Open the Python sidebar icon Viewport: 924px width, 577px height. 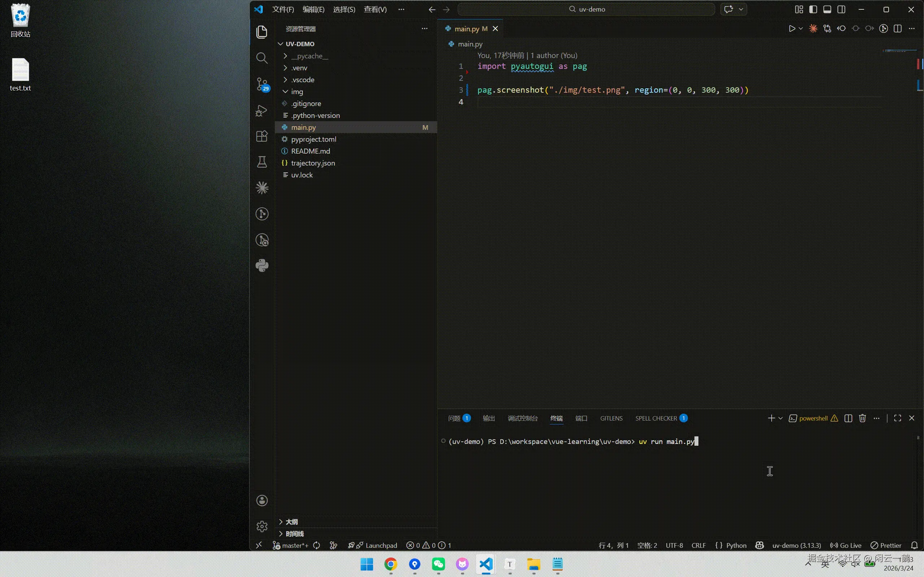click(262, 266)
